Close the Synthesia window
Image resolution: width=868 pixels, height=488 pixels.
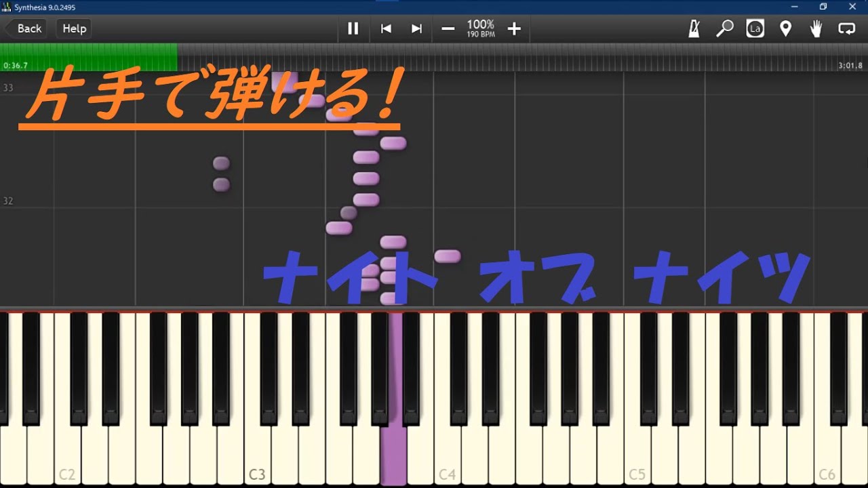pos(853,7)
